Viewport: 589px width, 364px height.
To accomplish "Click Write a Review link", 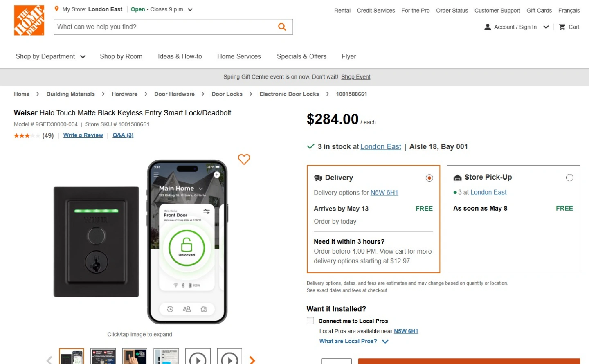I will (83, 135).
